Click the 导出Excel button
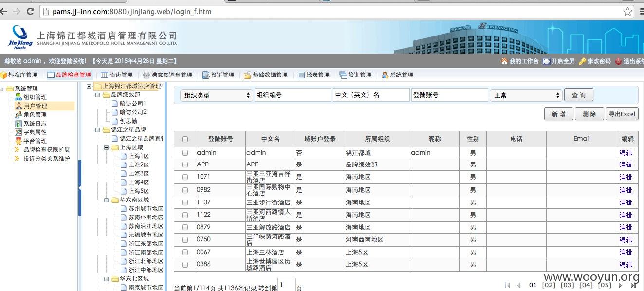Screen dimensions: 644x291 coord(622,114)
